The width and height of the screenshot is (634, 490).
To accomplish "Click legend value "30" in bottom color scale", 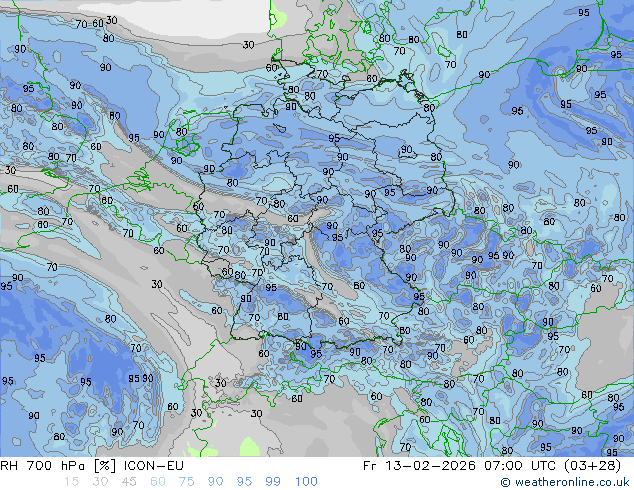I will coord(100,482).
